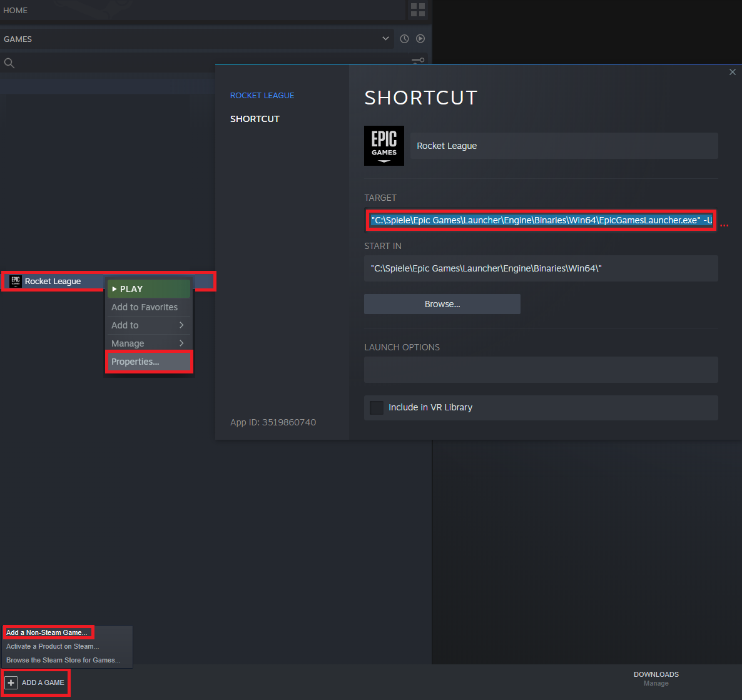The image size is (742, 700).
Task: Click the START IN path field
Action: (x=541, y=268)
